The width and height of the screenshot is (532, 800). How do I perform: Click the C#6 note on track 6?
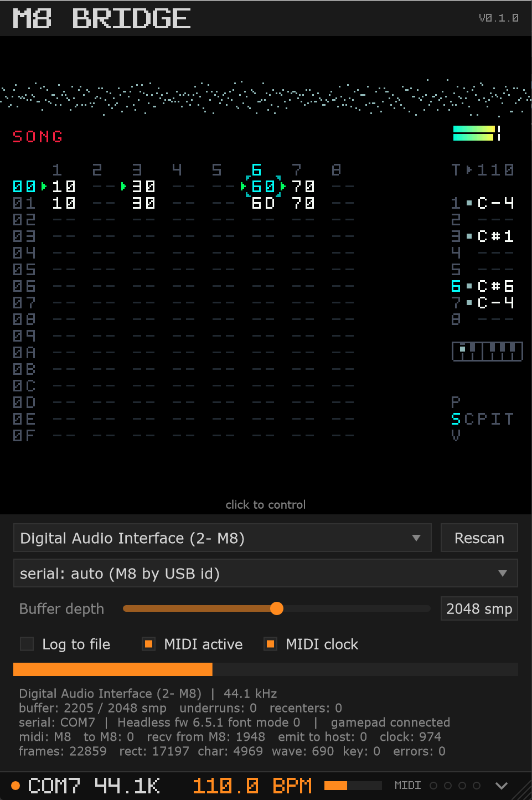(495, 286)
